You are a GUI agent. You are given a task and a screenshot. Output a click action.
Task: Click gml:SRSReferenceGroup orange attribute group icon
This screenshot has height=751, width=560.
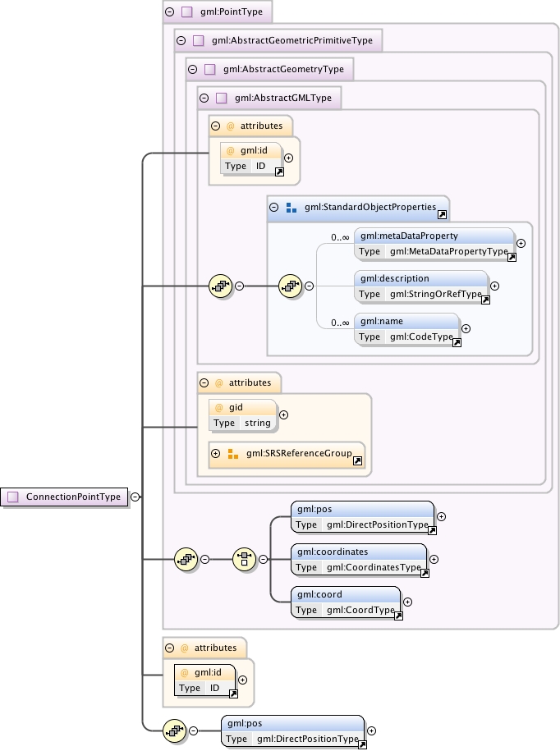tap(233, 454)
